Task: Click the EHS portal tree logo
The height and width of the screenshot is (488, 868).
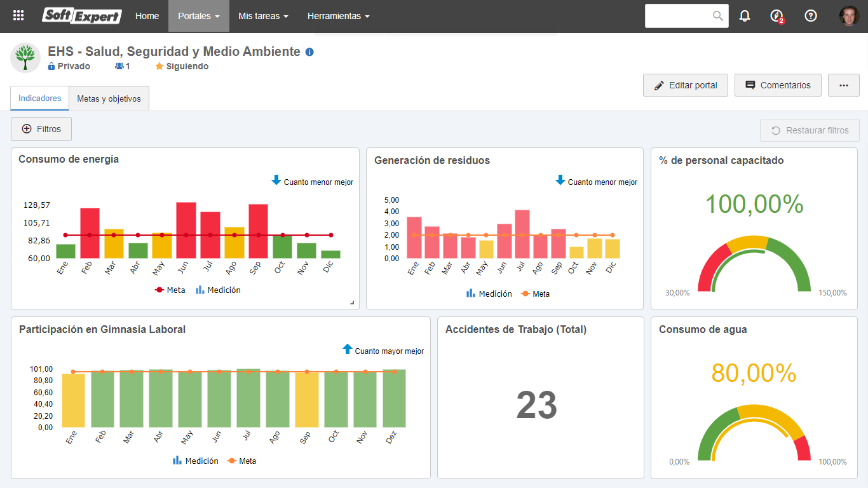Action: click(25, 58)
